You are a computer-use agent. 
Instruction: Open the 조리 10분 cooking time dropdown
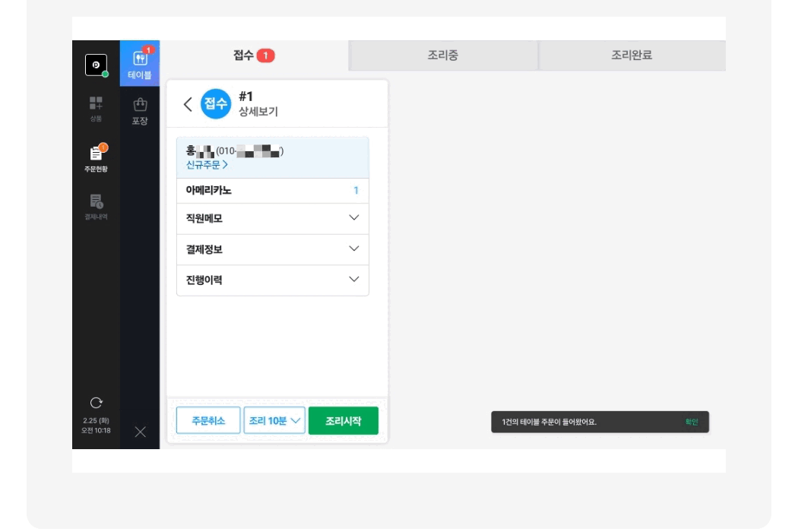click(x=274, y=421)
